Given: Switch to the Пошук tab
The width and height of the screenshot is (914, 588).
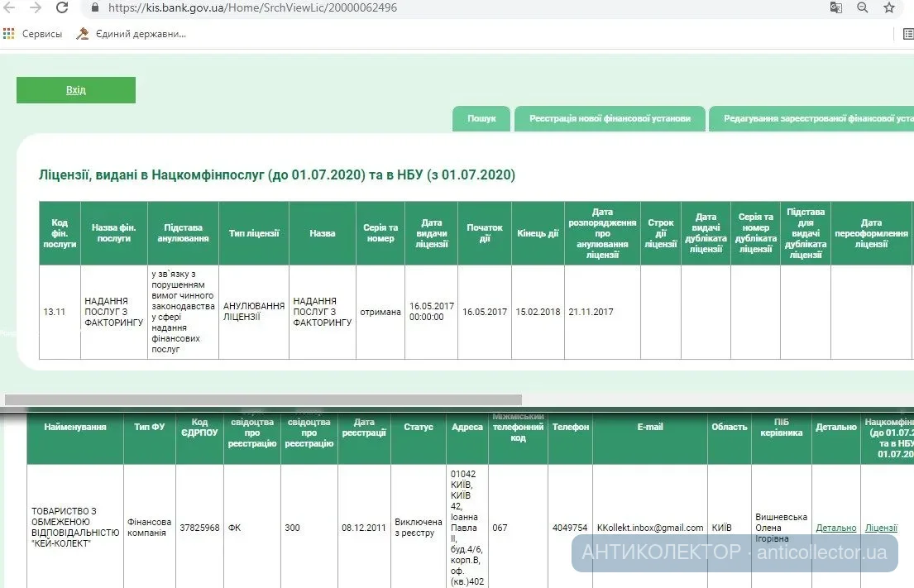Looking at the screenshot, I should coord(481,118).
